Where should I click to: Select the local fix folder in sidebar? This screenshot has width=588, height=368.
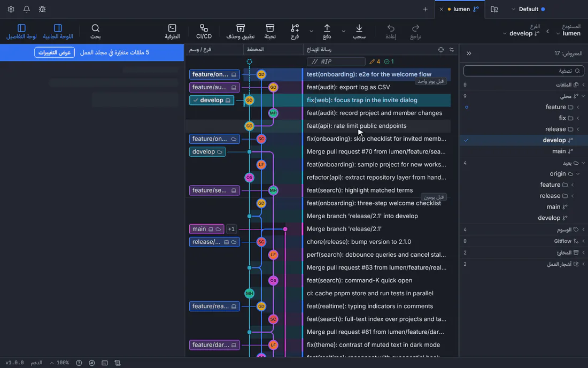(523, 118)
